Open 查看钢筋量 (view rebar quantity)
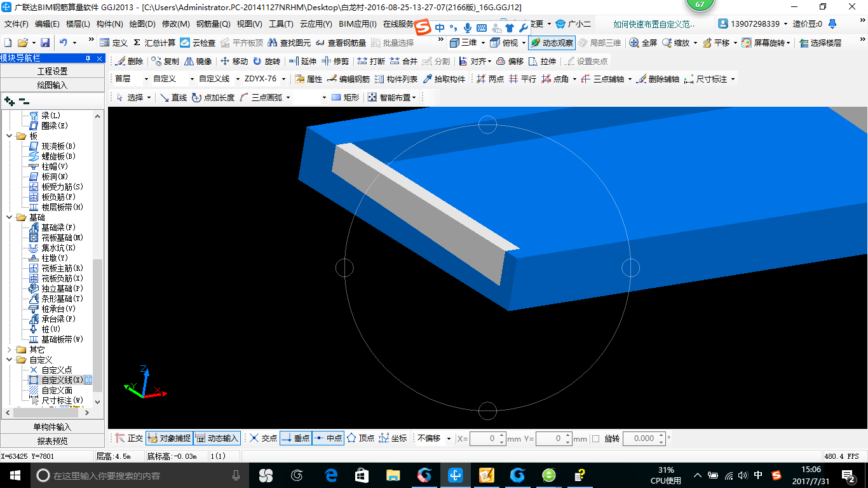This screenshot has height=488, width=868. point(341,43)
